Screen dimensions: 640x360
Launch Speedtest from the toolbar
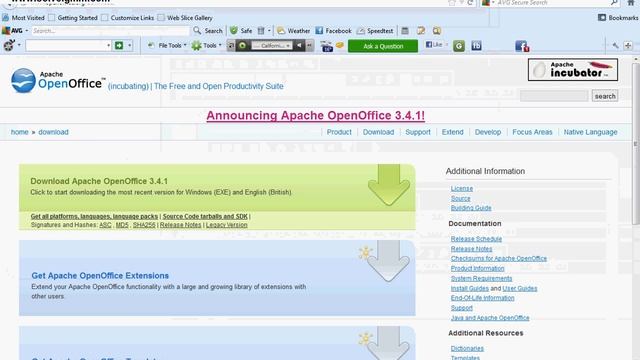[x=375, y=31]
